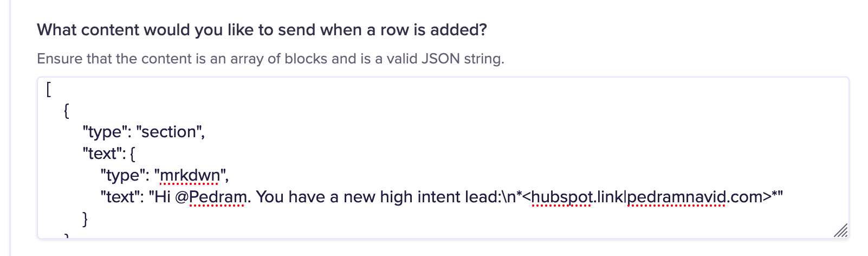Click the underlined word "hubspot"
The height and width of the screenshot is (256, 868).
click(x=561, y=197)
